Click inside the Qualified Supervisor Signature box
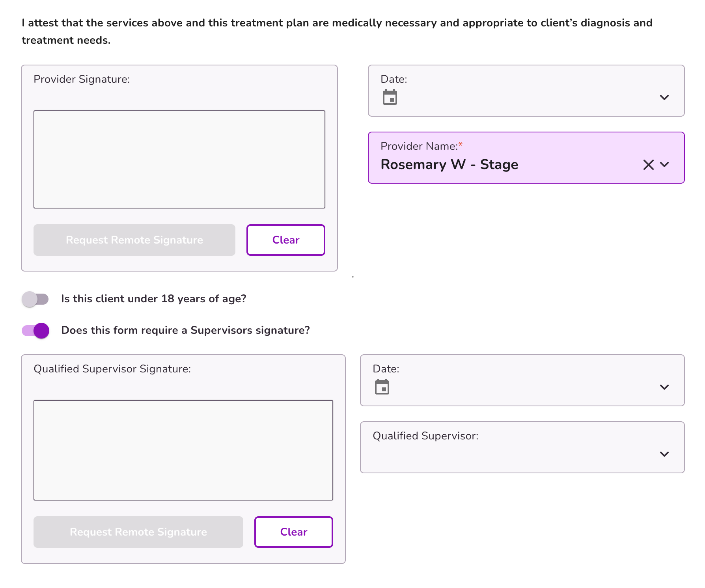The height and width of the screenshot is (588, 705). pos(183,450)
